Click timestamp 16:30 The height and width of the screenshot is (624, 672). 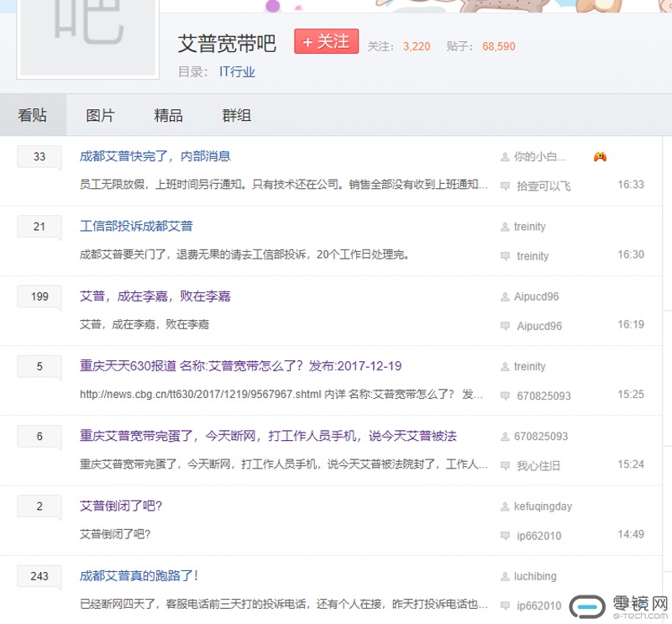(631, 254)
